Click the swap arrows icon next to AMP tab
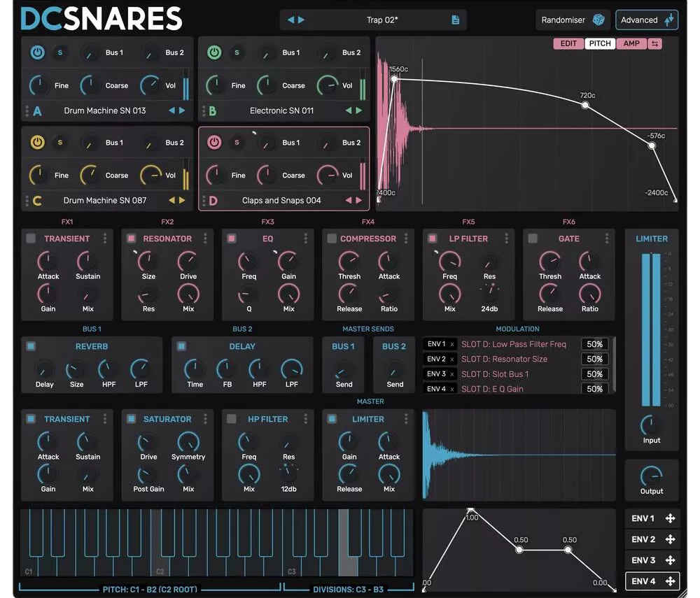 pyautogui.click(x=654, y=43)
